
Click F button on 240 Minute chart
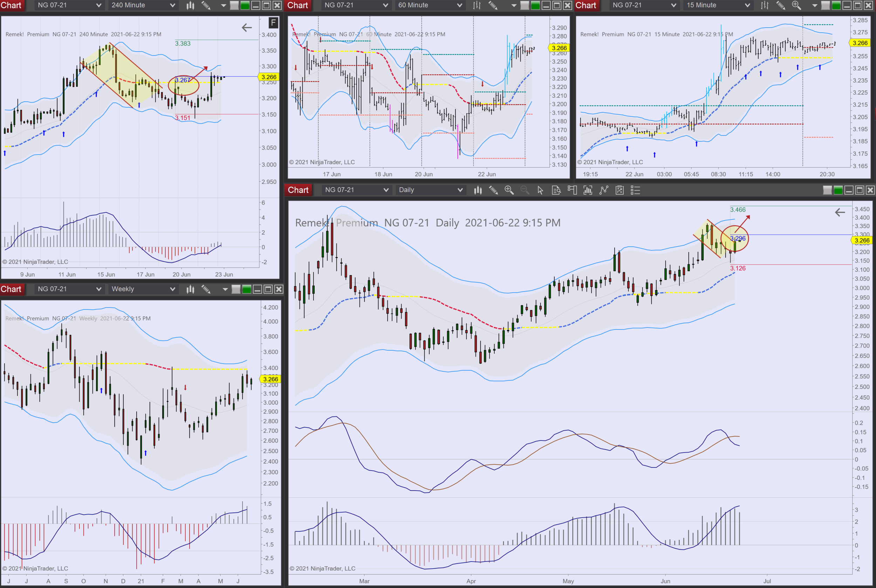(273, 23)
